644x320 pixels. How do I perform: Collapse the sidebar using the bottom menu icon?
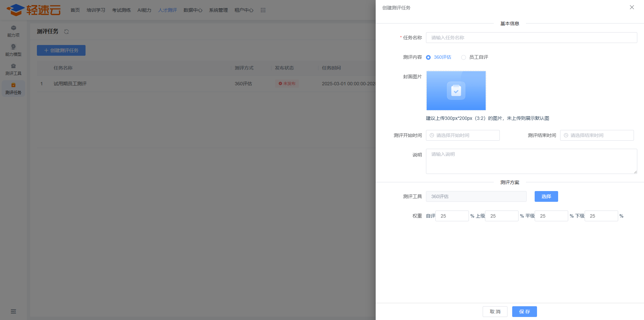(x=13, y=312)
